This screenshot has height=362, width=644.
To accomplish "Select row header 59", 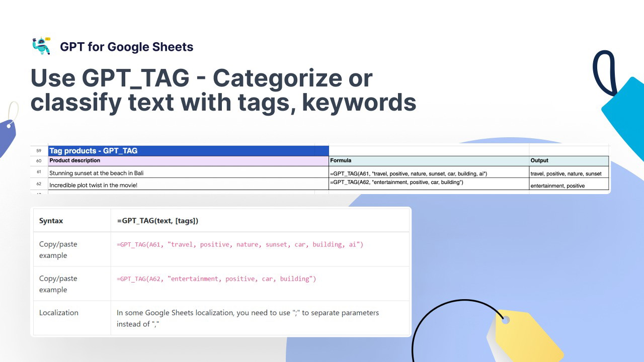I will (39, 151).
